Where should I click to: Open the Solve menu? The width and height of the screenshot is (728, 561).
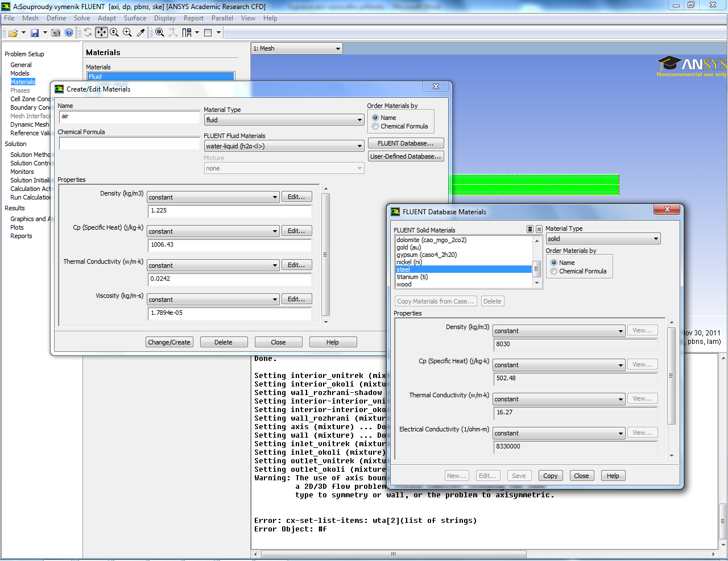point(82,18)
